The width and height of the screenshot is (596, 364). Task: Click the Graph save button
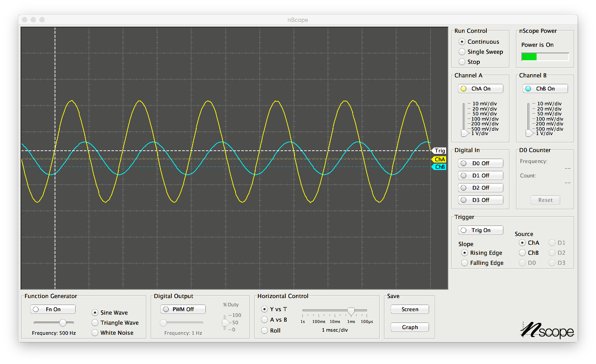(409, 327)
